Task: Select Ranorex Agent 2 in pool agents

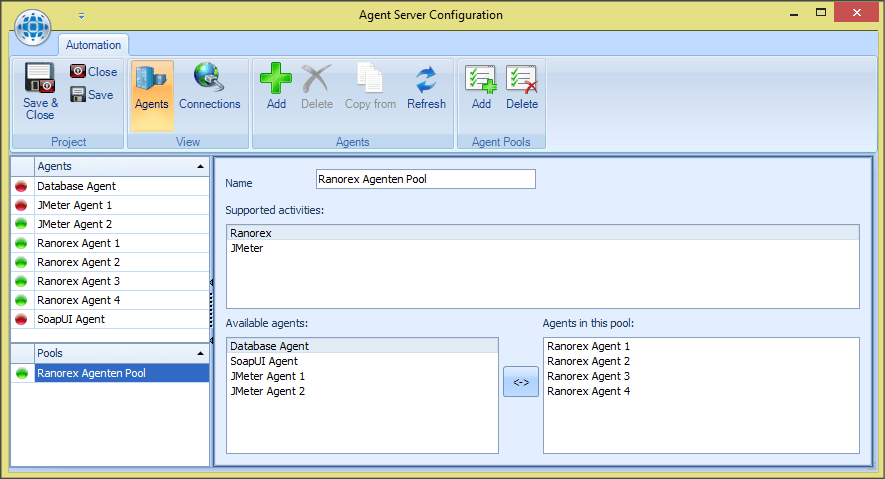Action: point(701,361)
